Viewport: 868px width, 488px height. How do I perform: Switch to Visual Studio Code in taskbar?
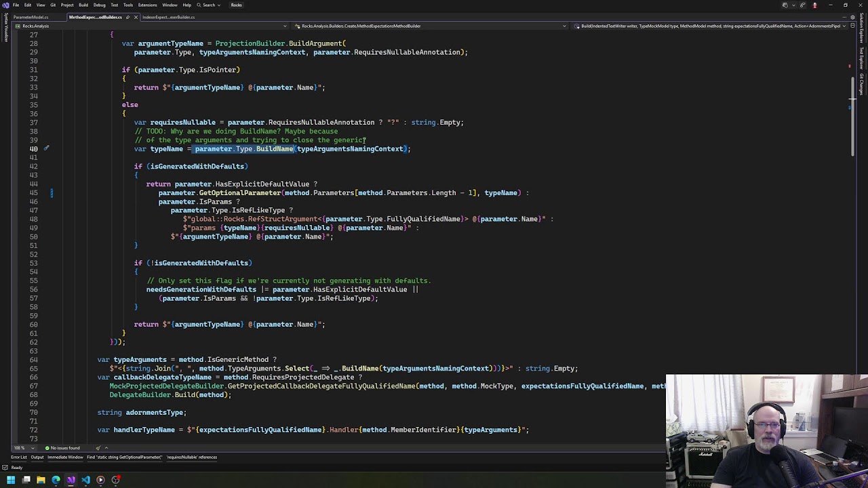coord(85,480)
